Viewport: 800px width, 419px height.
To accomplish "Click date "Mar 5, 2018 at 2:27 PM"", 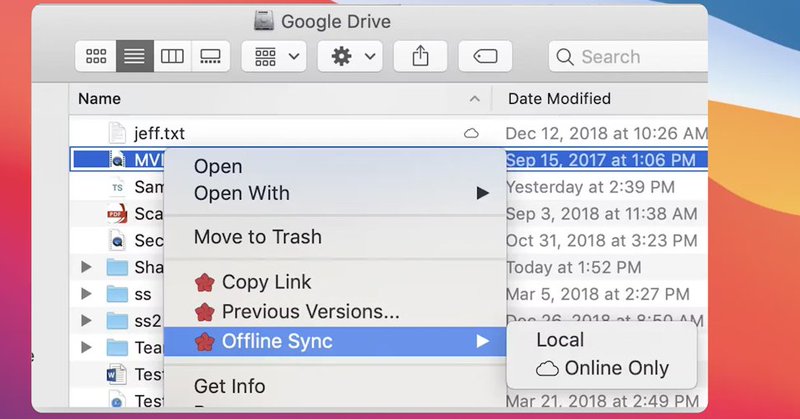I will click(597, 294).
